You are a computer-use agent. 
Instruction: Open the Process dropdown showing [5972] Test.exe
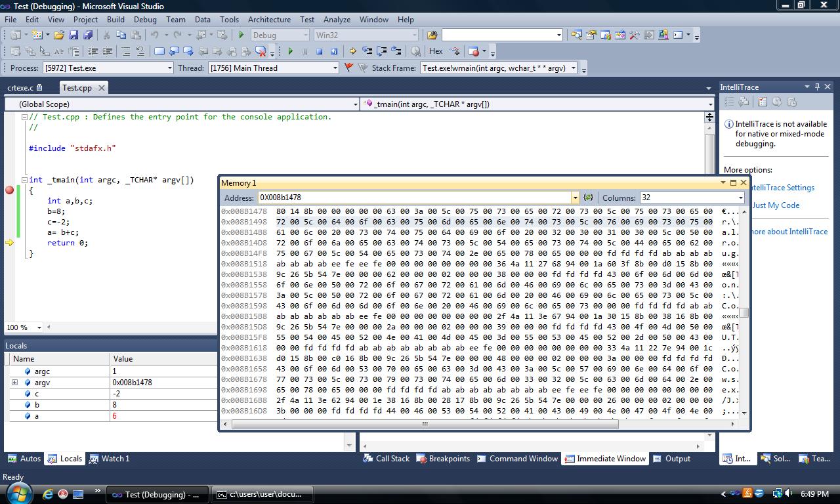(108, 68)
